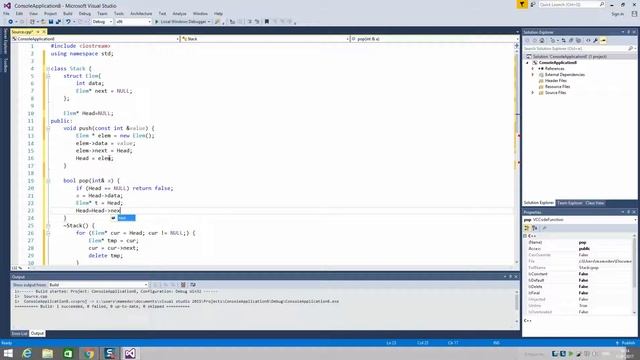Click the Clear All icon in the Output panel
640x360 pixels.
(183, 284)
